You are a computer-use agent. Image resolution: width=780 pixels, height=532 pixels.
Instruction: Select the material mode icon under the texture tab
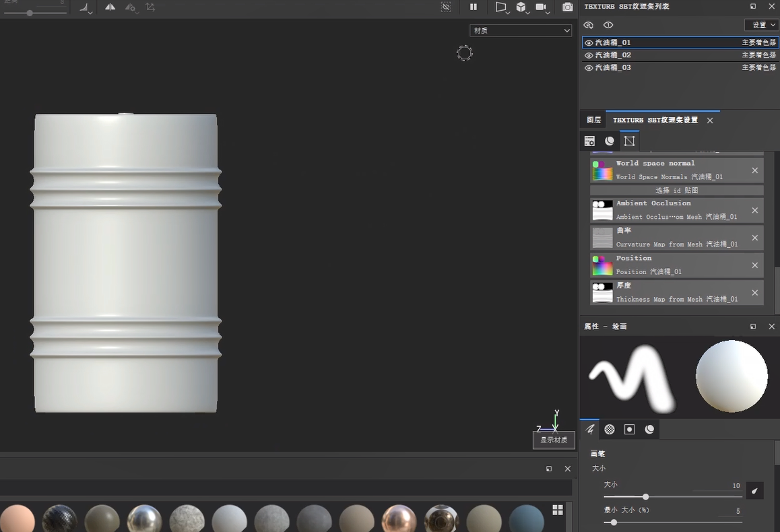[610, 141]
